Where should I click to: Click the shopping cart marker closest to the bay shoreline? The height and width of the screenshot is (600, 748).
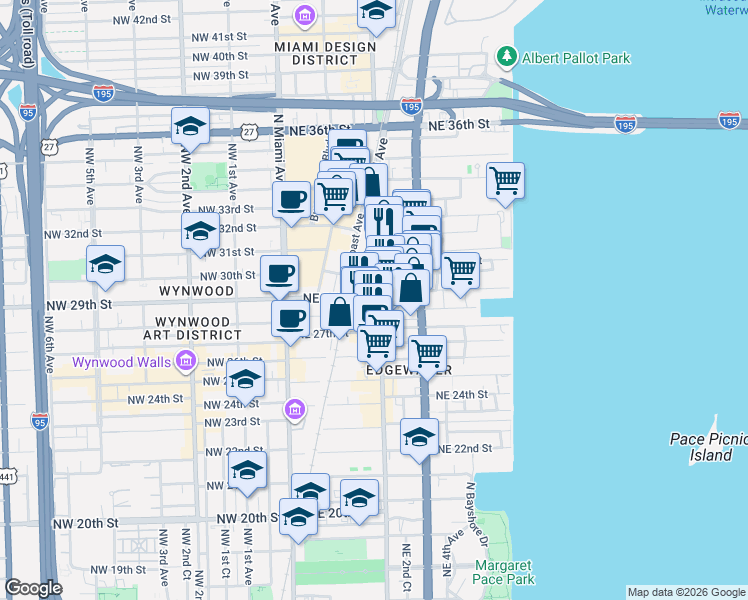pyautogui.click(x=505, y=184)
